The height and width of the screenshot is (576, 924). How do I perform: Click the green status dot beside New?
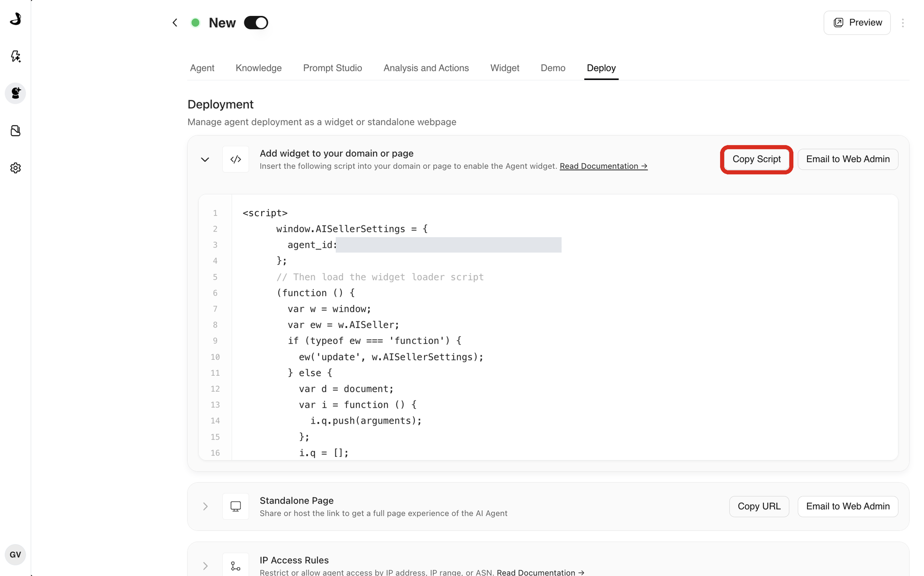(x=195, y=23)
